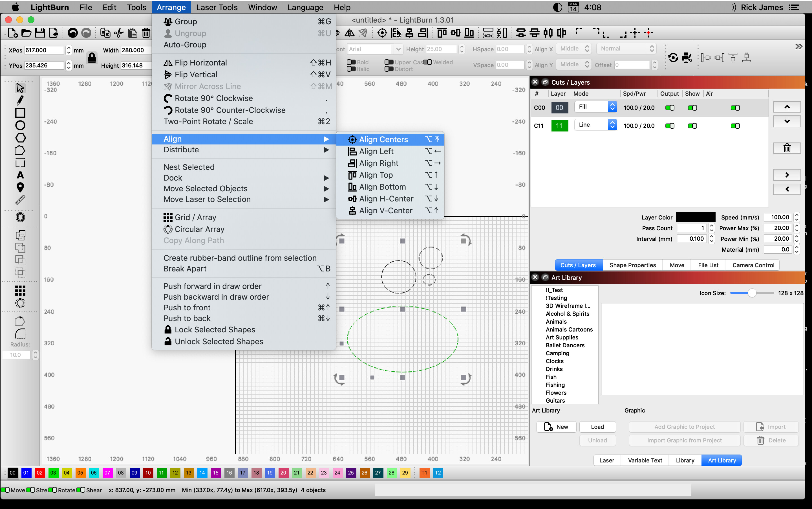Pick the Measure ruler tool
Viewport: 812px width, 509px height.
pos(20,200)
